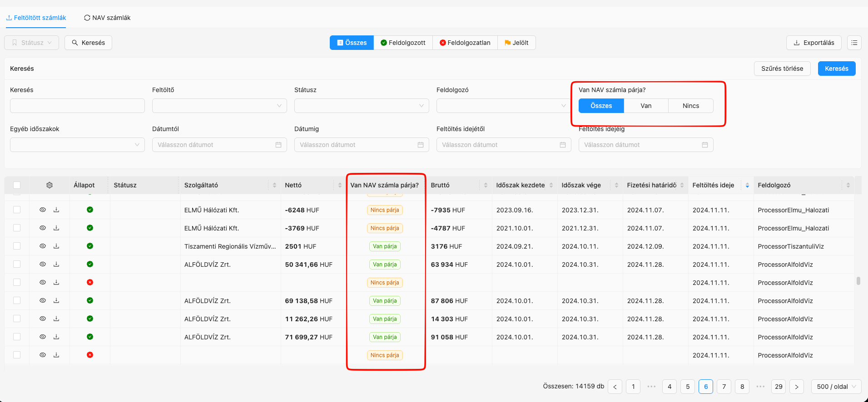
Task: Select the 'Nincs' NAV pair option
Action: tap(690, 106)
